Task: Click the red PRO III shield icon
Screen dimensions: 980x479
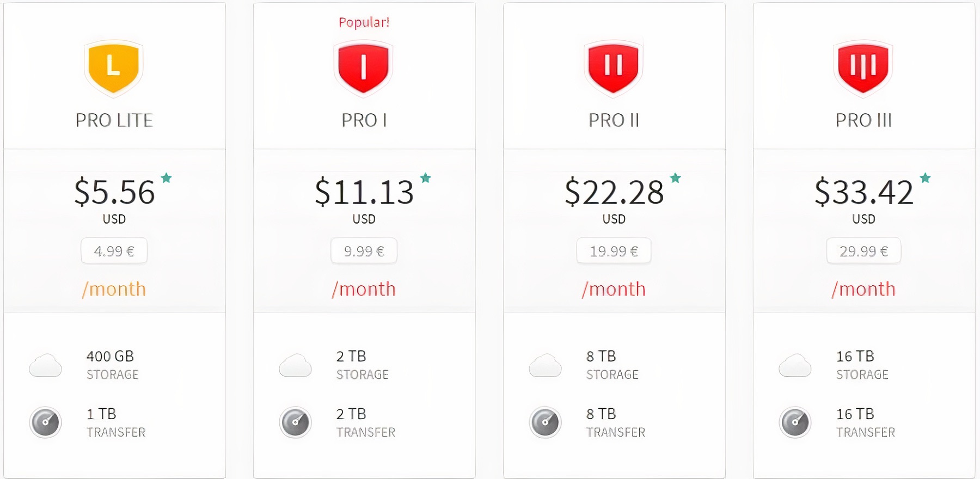Action: tap(863, 67)
